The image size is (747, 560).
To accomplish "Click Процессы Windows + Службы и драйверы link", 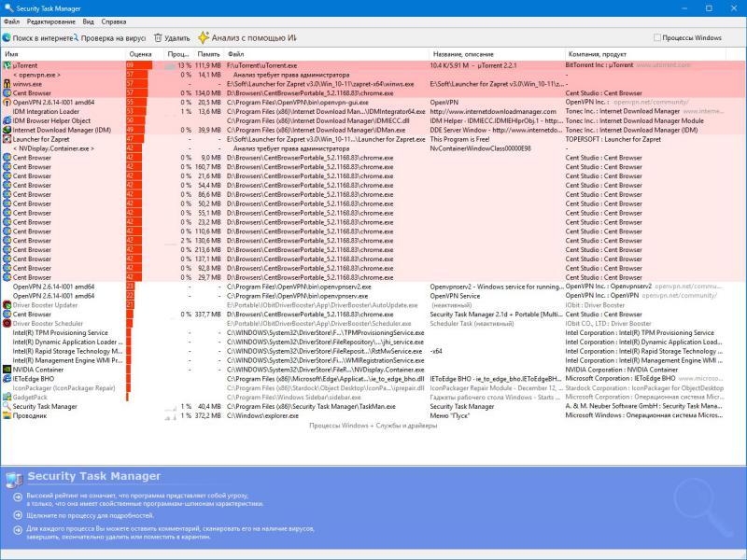I will (373, 425).
